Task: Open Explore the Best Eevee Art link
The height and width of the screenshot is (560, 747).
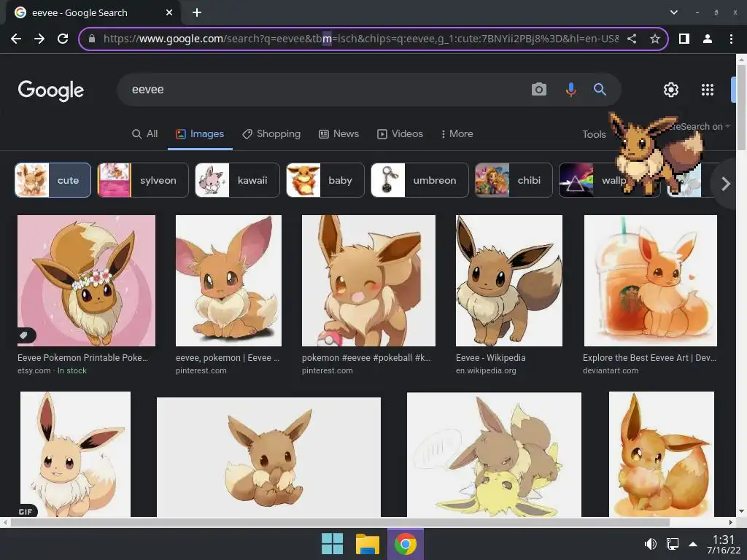Action: (649, 357)
